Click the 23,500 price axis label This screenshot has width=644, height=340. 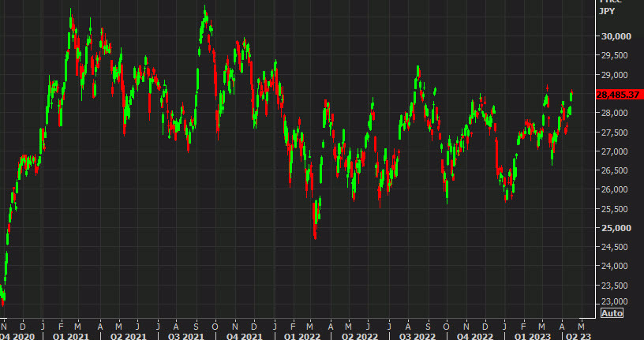(x=616, y=286)
